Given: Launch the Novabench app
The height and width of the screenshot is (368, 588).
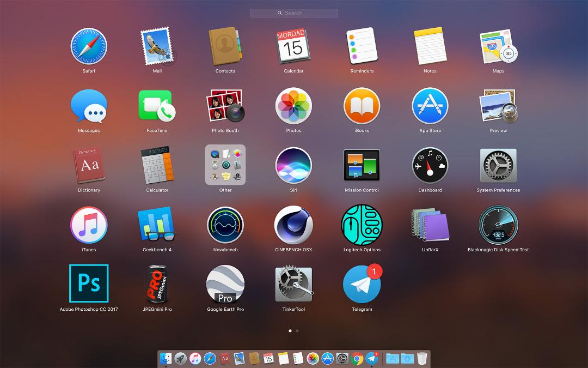Looking at the screenshot, I should (225, 225).
